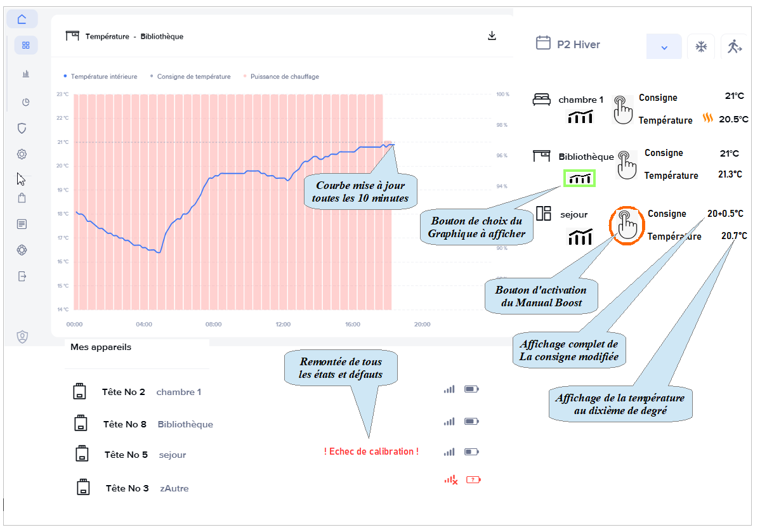This screenshot has width=767, height=532.
Task: Click the logout icon in sidebar
Action: (x=22, y=276)
